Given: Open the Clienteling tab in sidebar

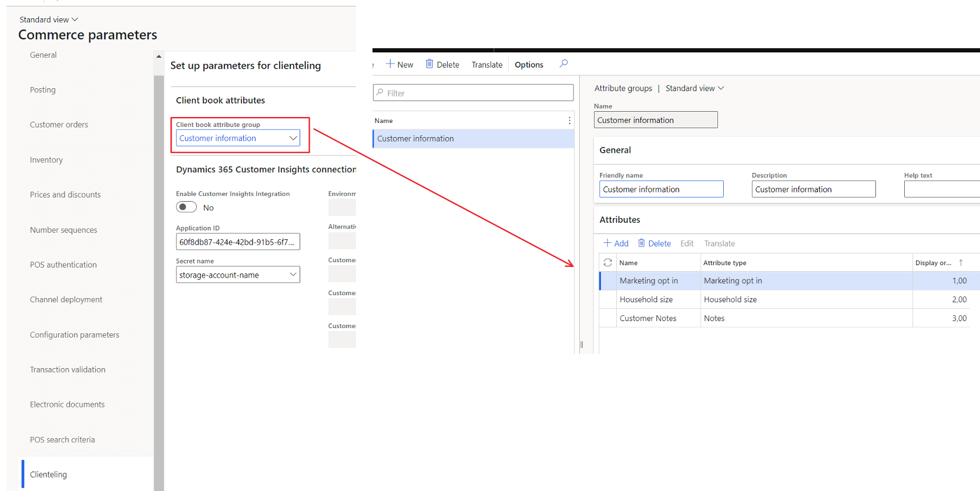Looking at the screenshot, I should [48, 475].
